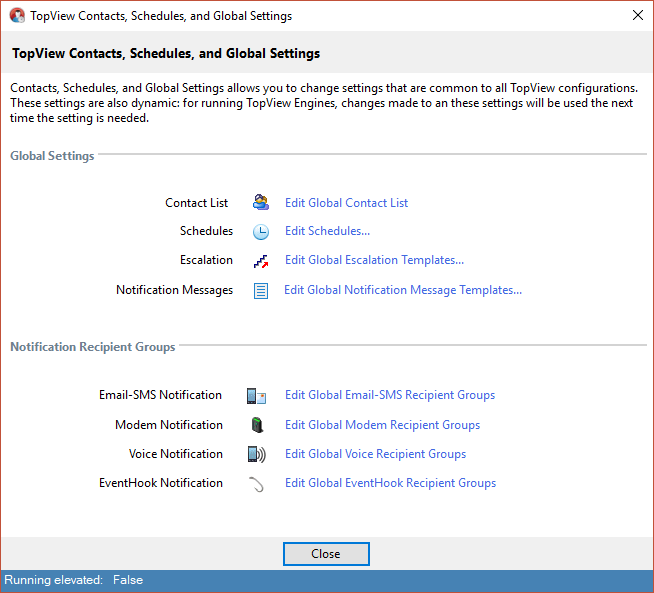Screen dimensions: 654x593
Task: Click the Close button
Action: click(326, 554)
